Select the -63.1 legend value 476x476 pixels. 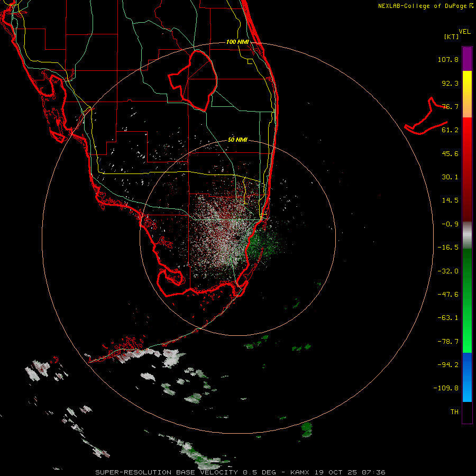(x=448, y=318)
